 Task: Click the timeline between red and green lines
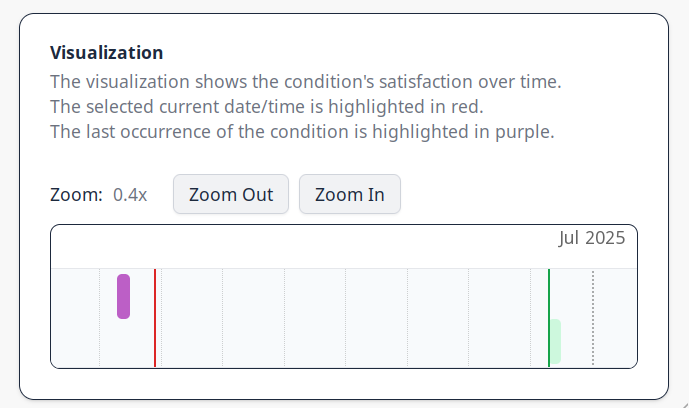[350, 317]
